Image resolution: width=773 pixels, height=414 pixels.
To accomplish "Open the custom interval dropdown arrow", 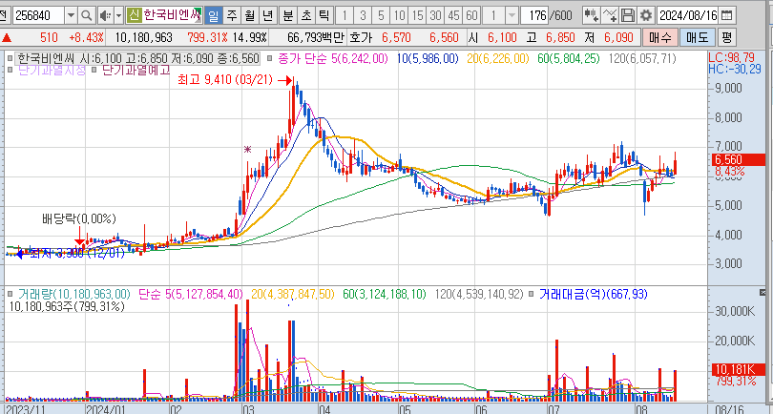I will point(512,16).
